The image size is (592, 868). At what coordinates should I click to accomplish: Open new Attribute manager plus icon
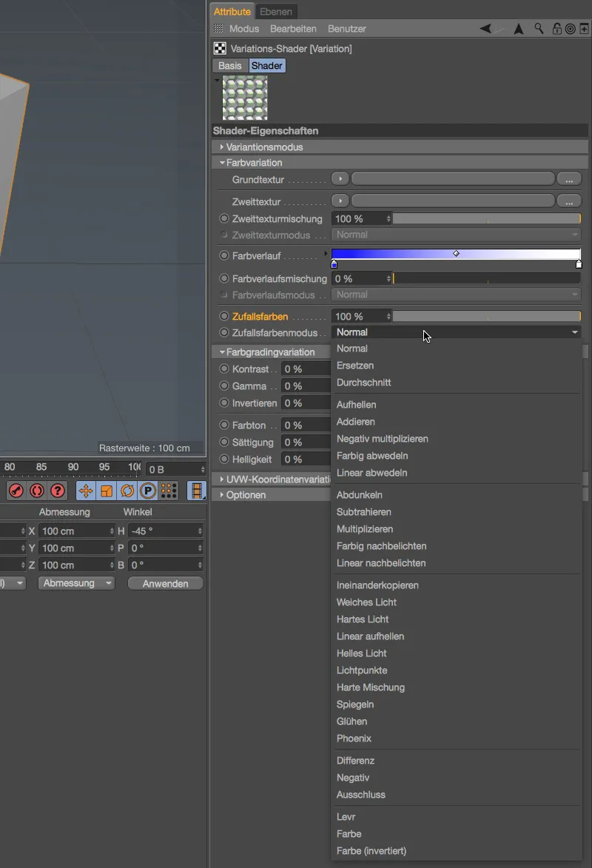(x=585, y=29)
